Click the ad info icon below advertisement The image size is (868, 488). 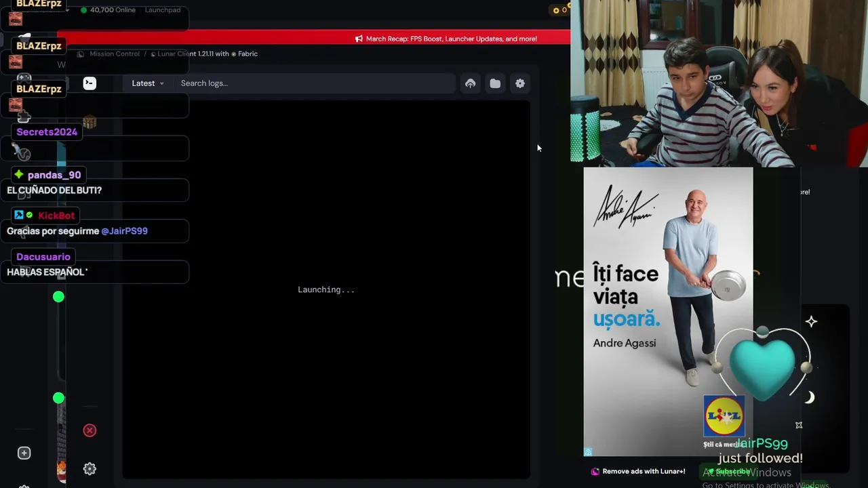point(588,452)
